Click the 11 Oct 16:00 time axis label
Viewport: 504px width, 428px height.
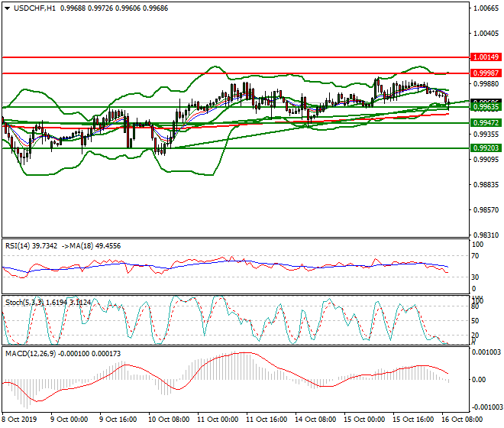tap(267, 420)
